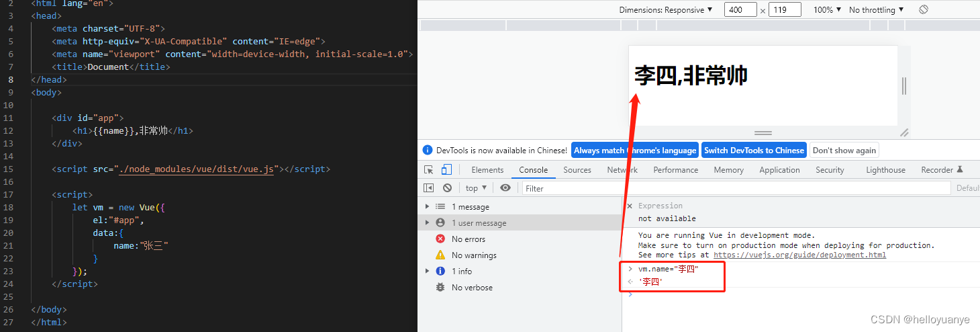Screen dimensions: 980x332
Task: Switch to the Elements tab
Action: pyautogui.click(x=487, y=170)
